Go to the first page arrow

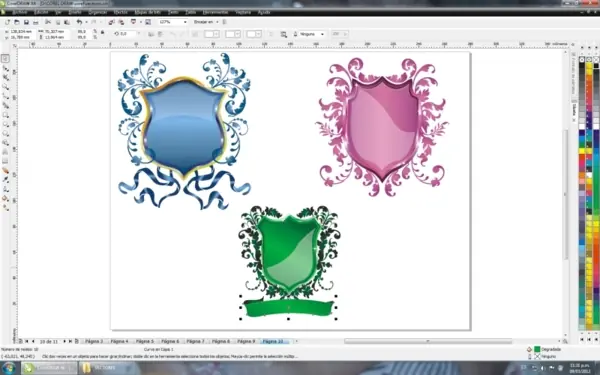coord(26,341)
